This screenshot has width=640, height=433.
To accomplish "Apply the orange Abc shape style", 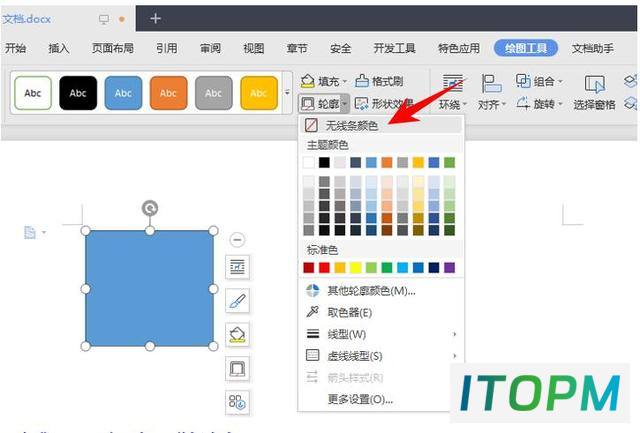I will (x=169, y=93).
